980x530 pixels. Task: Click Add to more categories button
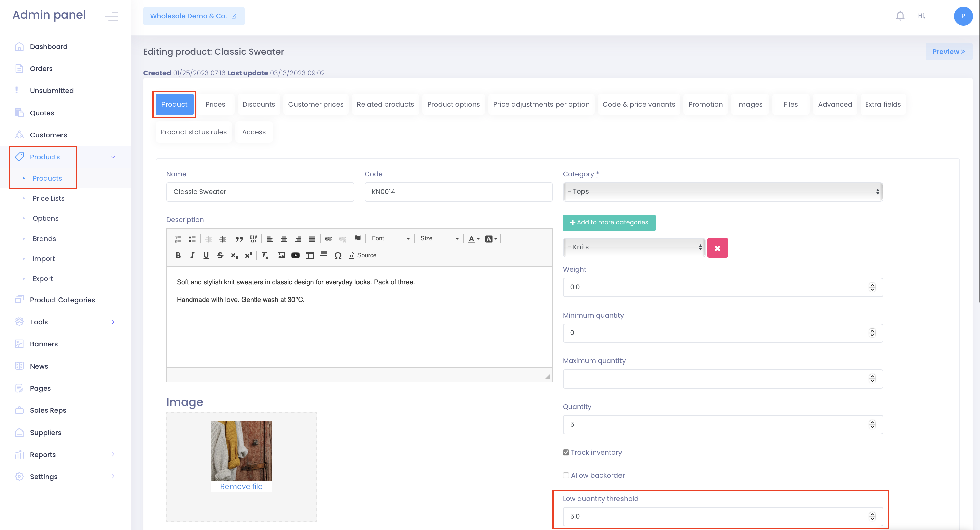point(609,222)
